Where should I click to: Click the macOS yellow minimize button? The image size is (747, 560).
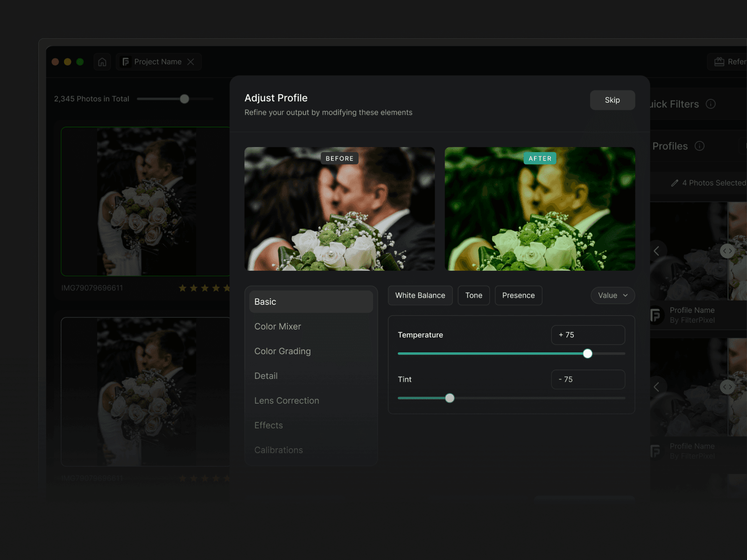pos(67,62)
